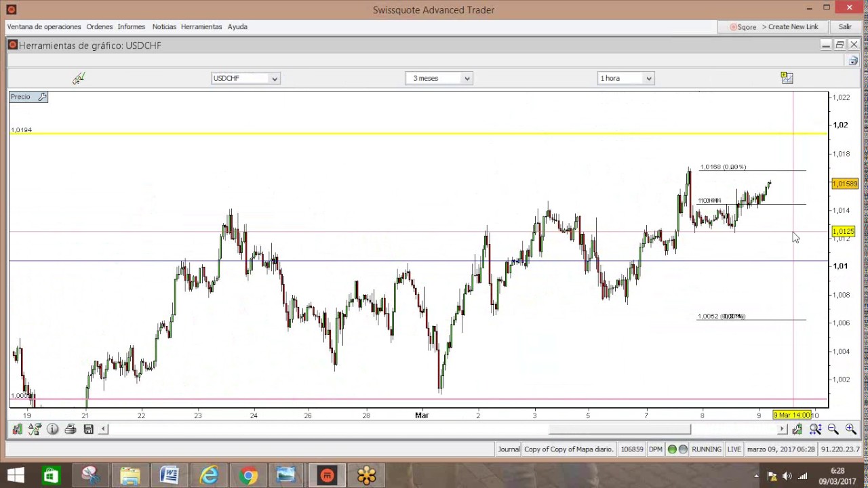Click the yellow 1,0125 price label

click(x=844, y=232)
